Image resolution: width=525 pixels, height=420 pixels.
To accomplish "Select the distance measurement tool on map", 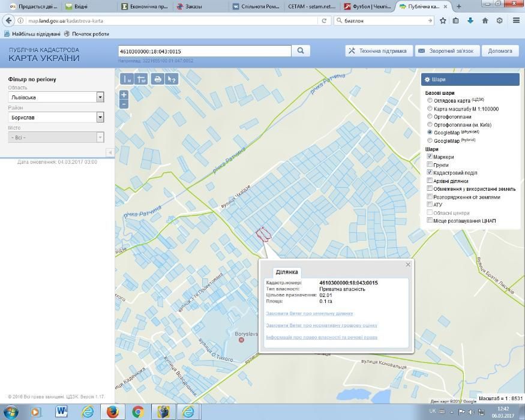I will [x=127, y=79].
